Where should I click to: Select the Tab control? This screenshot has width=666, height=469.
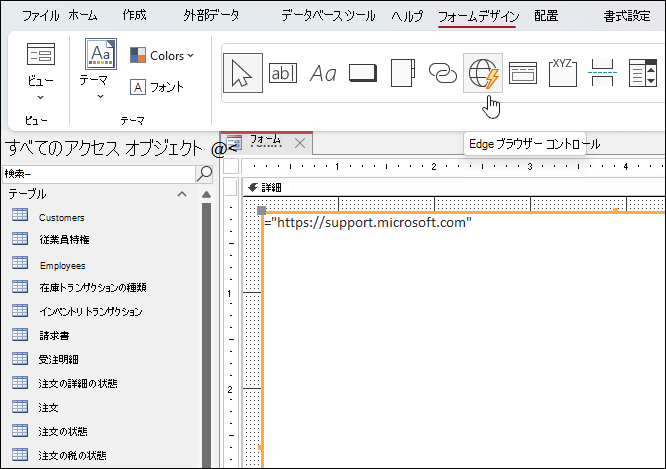(x=403, y=73)
